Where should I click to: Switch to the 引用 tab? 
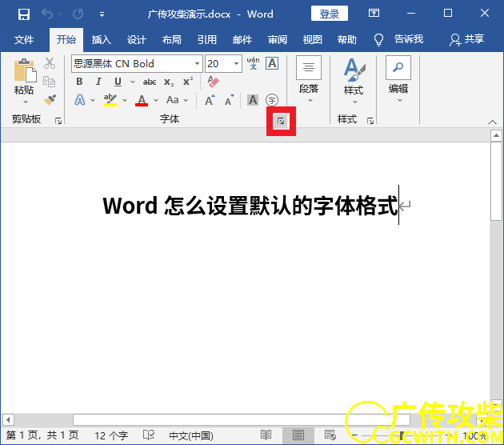coord(207,39)
